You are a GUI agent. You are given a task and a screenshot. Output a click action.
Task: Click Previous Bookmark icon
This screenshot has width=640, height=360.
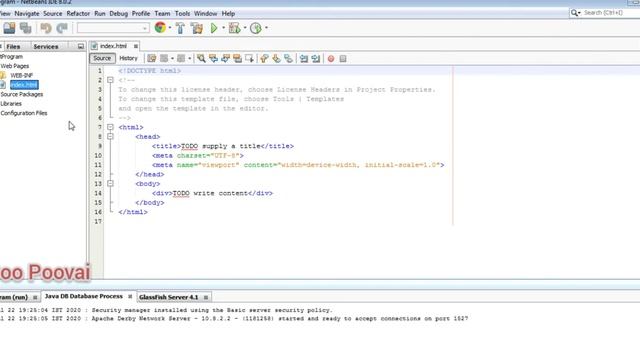point(264,58)
